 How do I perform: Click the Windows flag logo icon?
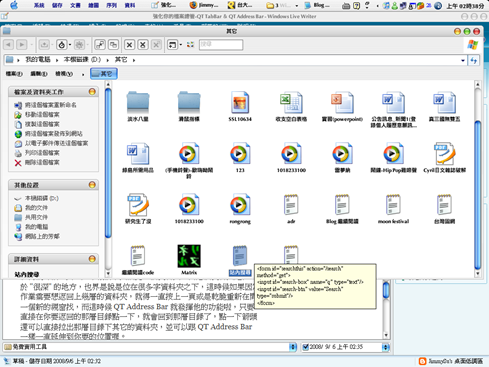tap(473, 44)
